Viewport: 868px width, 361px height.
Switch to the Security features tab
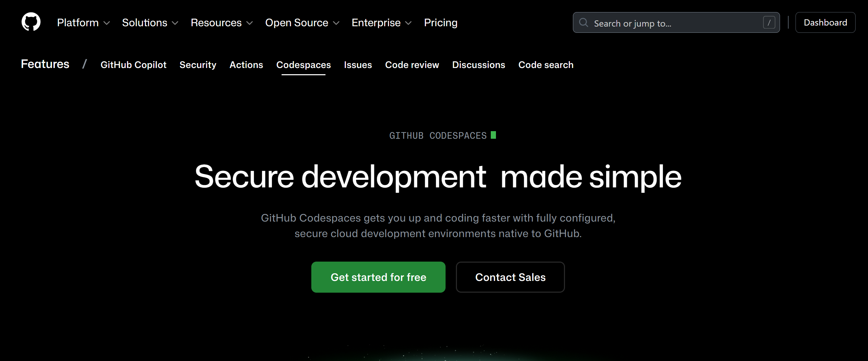198,65
